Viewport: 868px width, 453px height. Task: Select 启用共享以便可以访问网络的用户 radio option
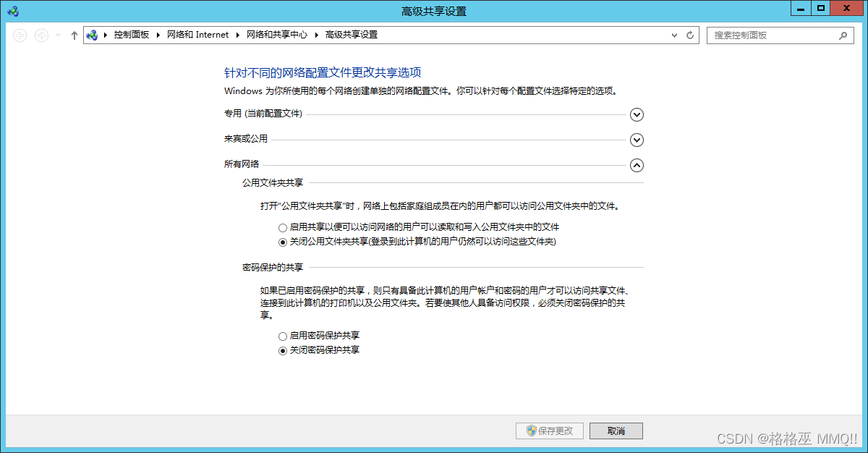click(x=283, y=227)
